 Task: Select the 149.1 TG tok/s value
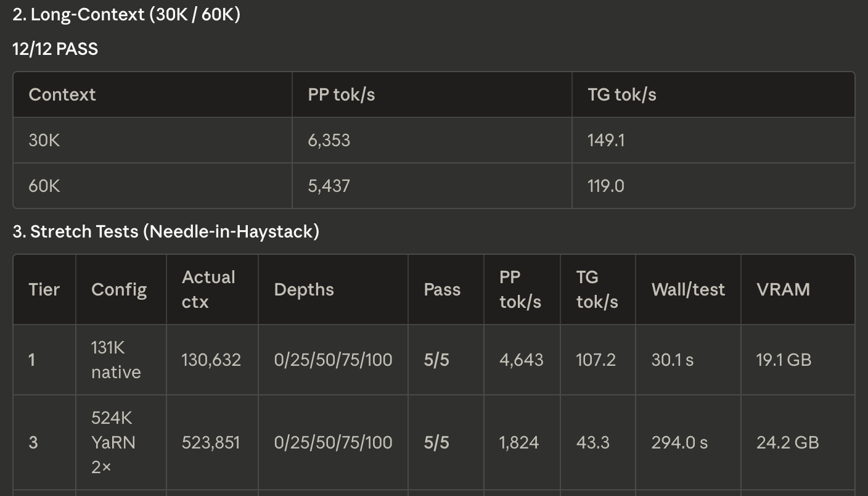click(606, 140)
